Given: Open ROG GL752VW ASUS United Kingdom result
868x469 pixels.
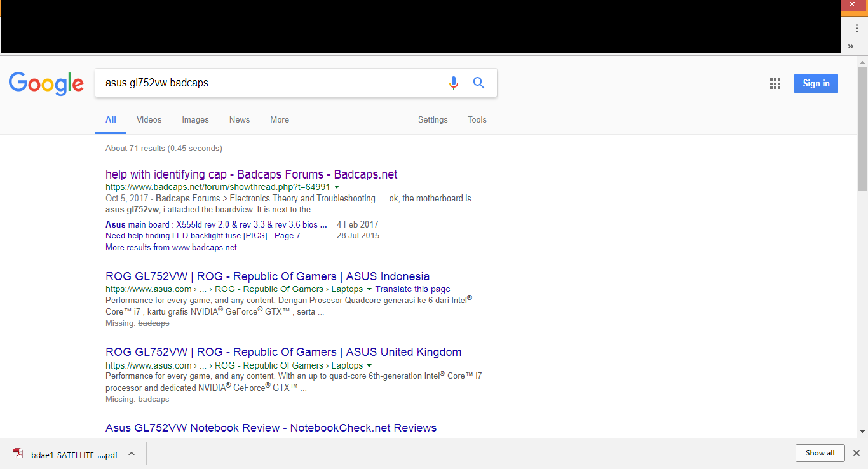Looking at the screenshot, I should [283, 352].
